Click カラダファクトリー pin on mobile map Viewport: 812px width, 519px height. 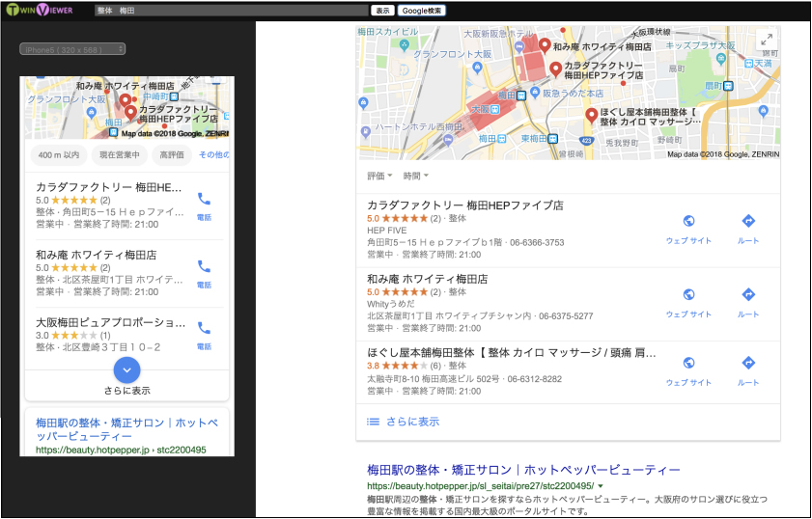tap(131, 112)
